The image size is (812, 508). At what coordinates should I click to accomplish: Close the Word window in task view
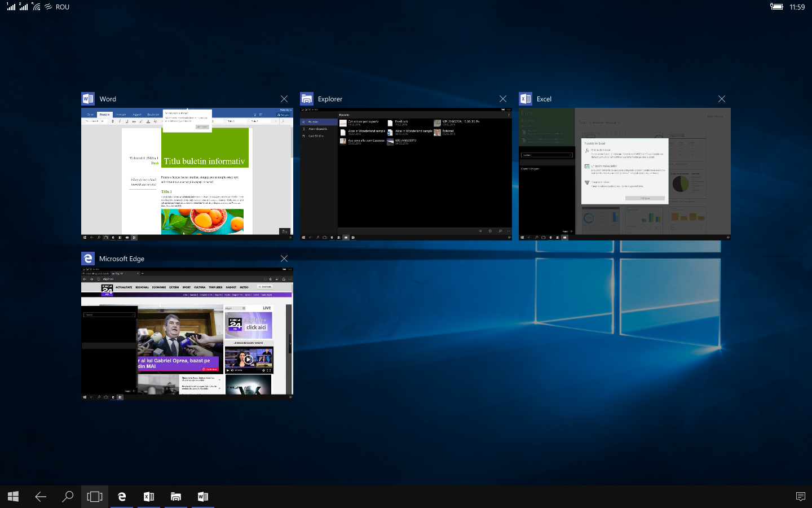point(284,99)
